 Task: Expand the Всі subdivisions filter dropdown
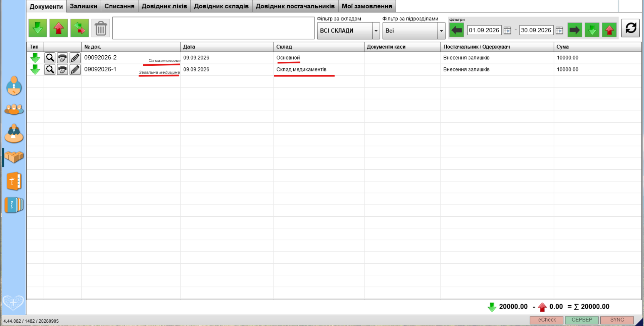pos(441,31)
